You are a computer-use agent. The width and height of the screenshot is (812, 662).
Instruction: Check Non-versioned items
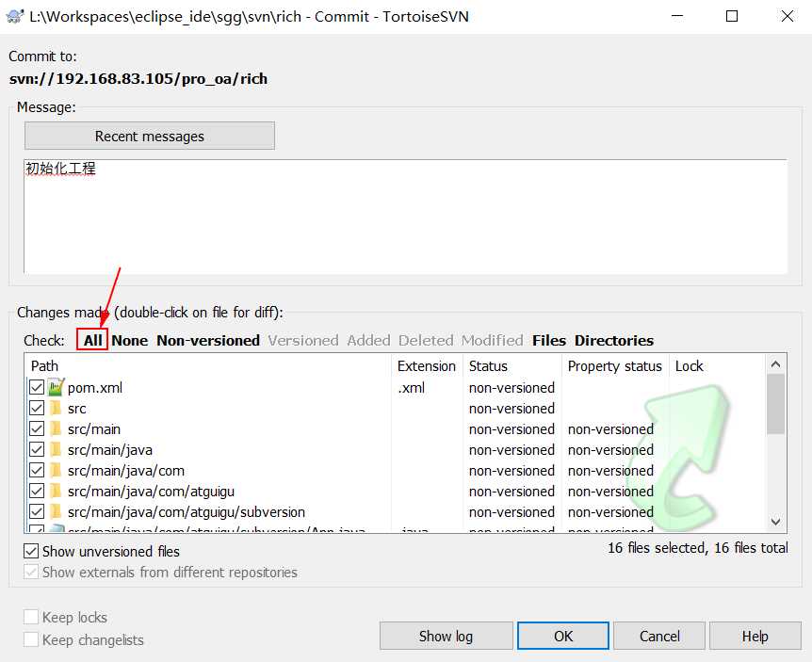pyautogui.click(x=208, y=340)
